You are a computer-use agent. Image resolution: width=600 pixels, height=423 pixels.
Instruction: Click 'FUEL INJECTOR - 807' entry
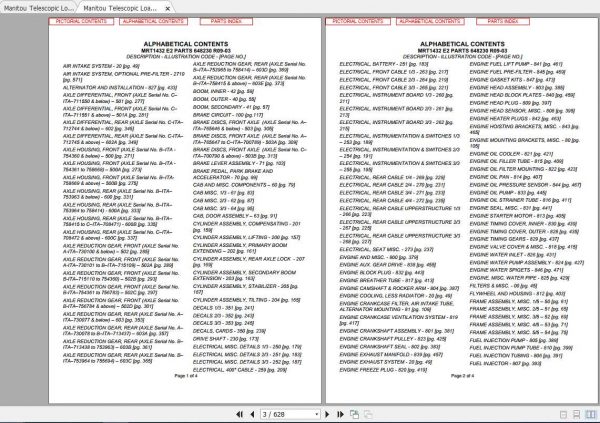[x=505, y=363]
